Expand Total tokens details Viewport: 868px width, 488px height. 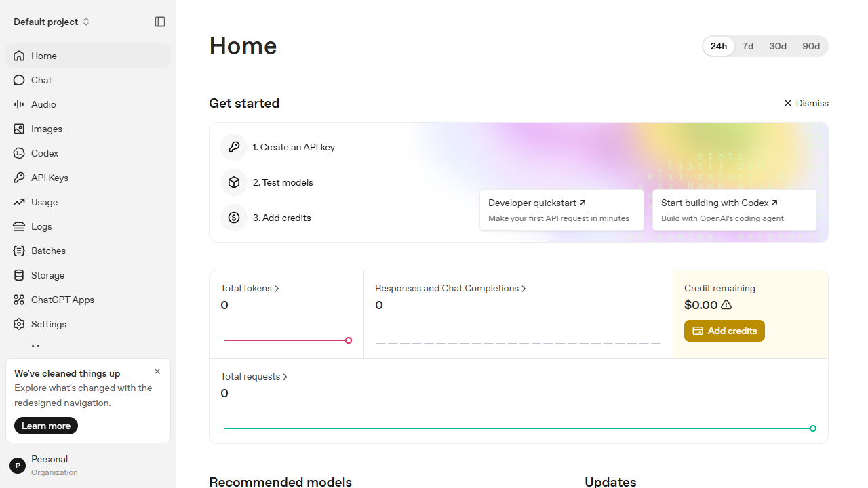[x=250, y=288]
